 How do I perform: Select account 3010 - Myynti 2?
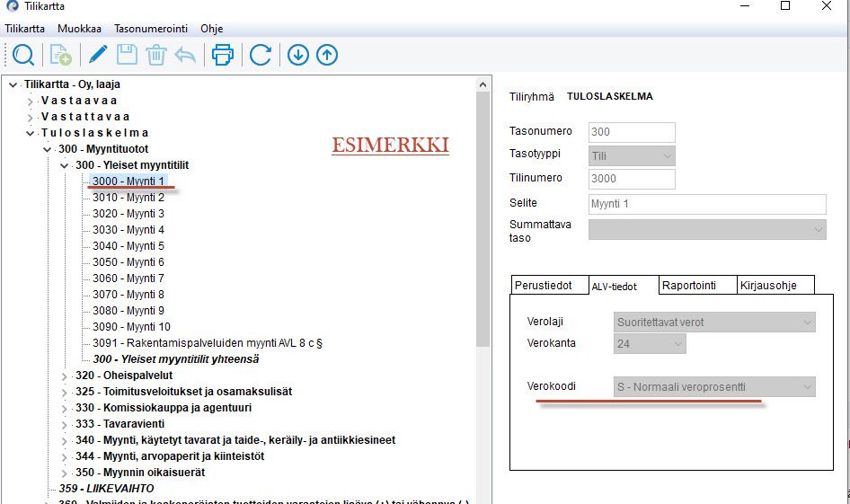[128, 198]
